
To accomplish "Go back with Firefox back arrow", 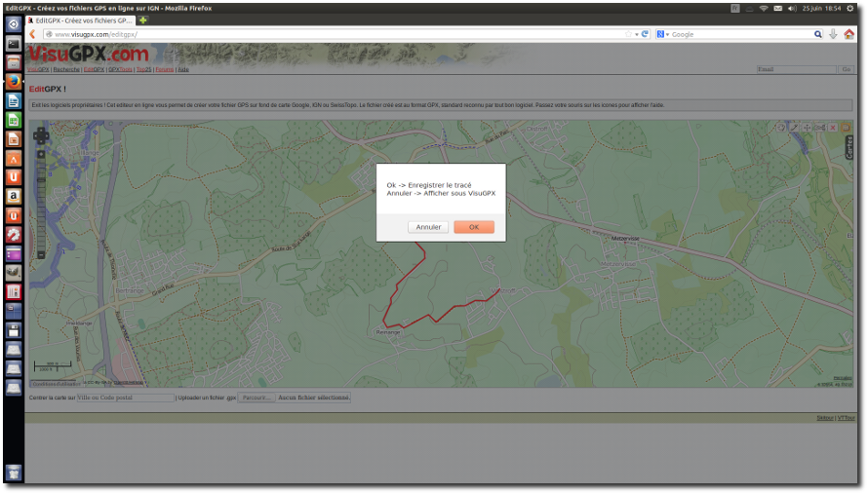I will tap(32, 34).
